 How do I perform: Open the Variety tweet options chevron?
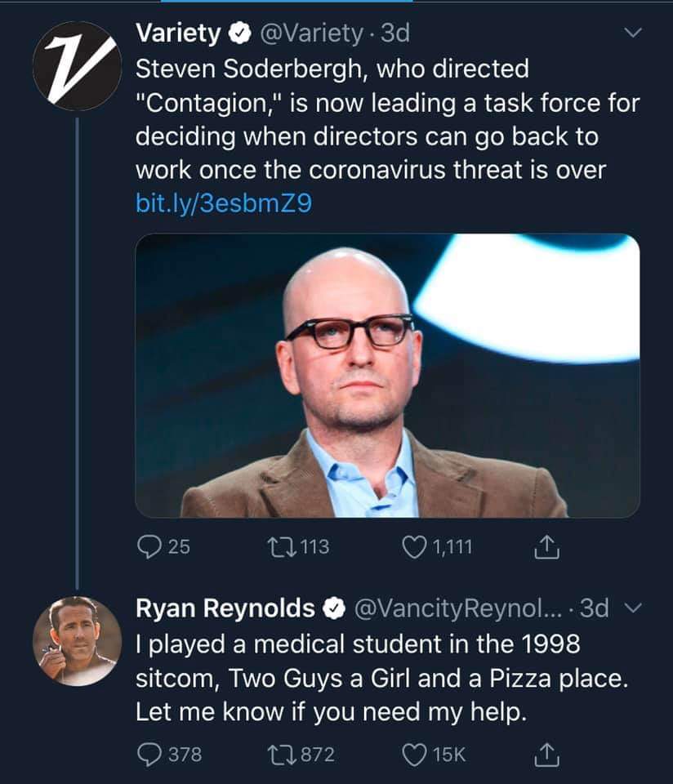tap(632, 33)
